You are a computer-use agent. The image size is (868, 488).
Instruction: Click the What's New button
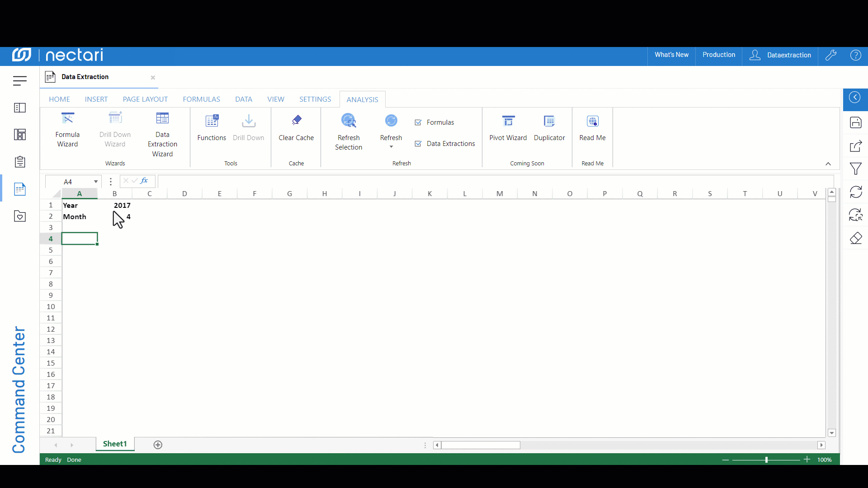point(671,55)
